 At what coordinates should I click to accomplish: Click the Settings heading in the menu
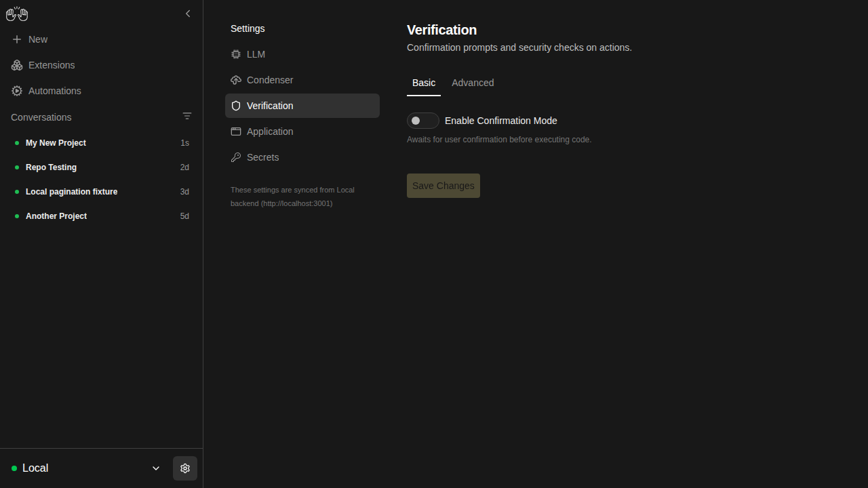(x=248, y=28)
